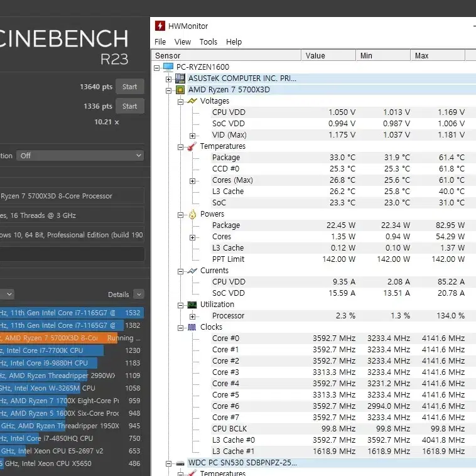Viewport: 476px width, 476px height.
Task: Click the 16 Threads @ 3 GHz field
Action: click(x=72, y=215)
